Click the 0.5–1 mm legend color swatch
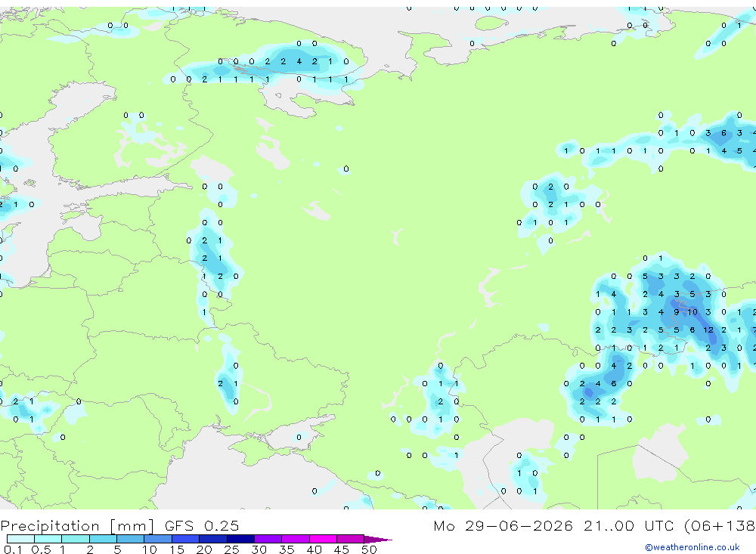This screenshot has width=756, height=554. [x=48, y=539]
